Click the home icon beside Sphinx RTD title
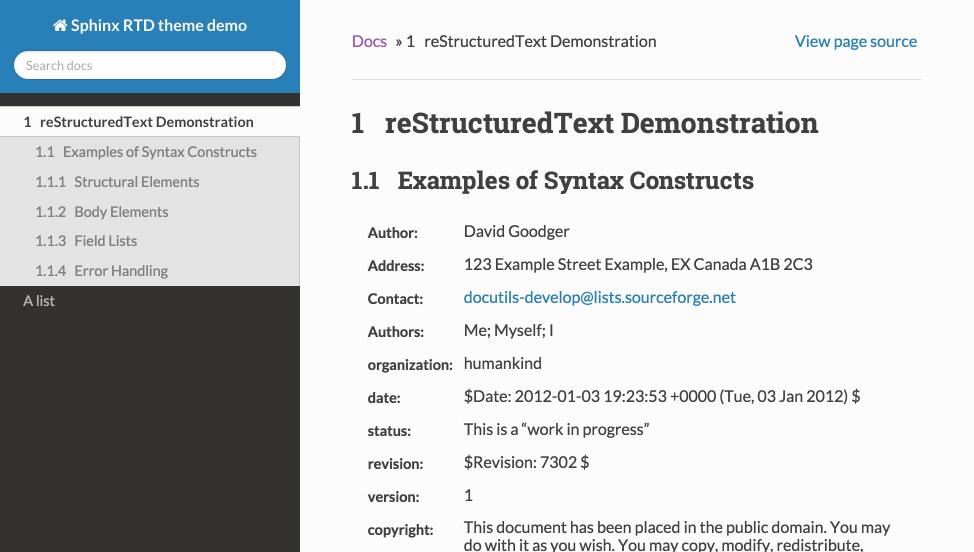Screen dimensions: 974x552 (x=60, y=26)
